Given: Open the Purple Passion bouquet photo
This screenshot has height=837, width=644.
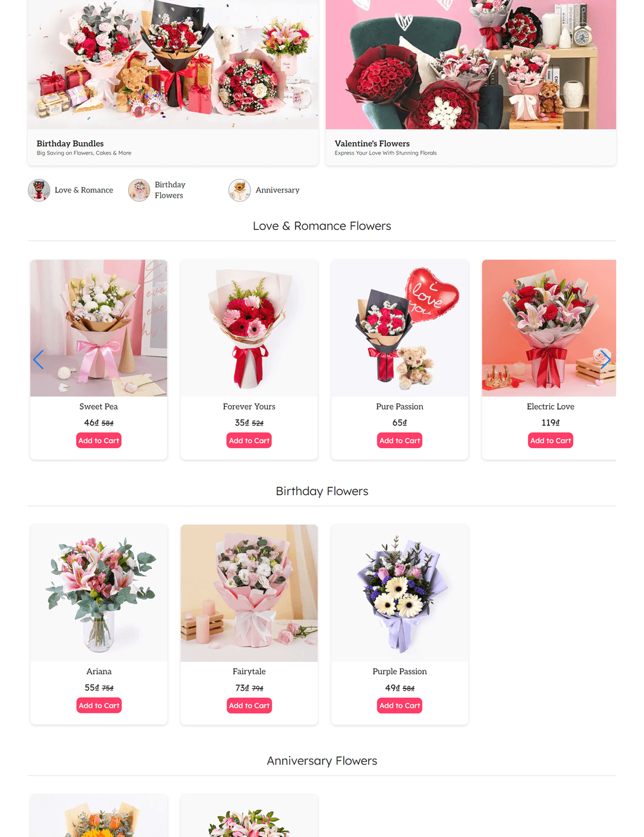Looking at the screenshot, I should [x=400, y=593].
